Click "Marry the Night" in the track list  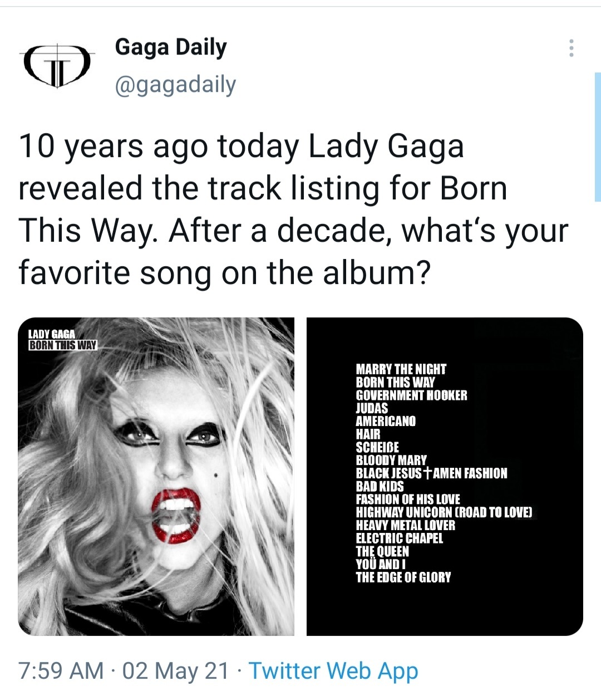pos(401,369)
